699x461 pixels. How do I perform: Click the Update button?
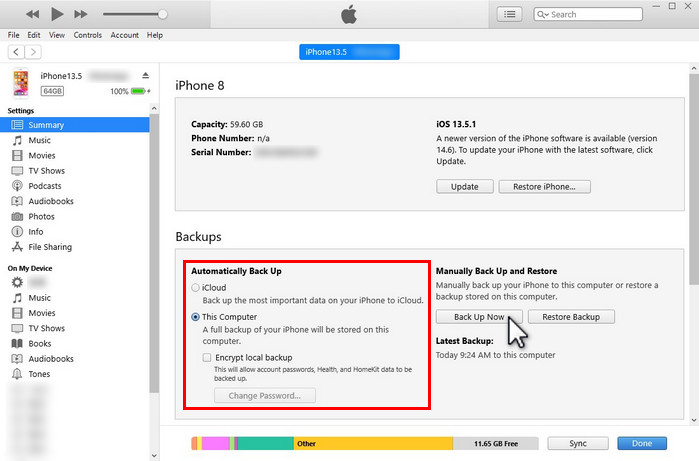tap(465, 187)
